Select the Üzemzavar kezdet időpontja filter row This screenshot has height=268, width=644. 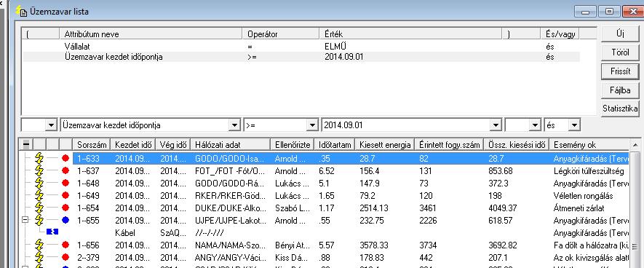click(x=301, y=57)
